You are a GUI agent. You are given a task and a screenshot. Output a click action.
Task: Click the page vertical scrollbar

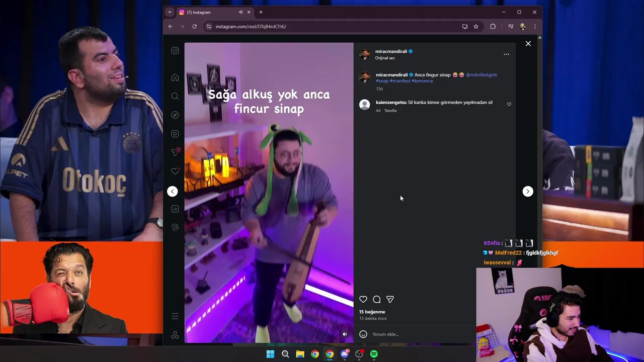pyautogui.click(x=540, y=190)
